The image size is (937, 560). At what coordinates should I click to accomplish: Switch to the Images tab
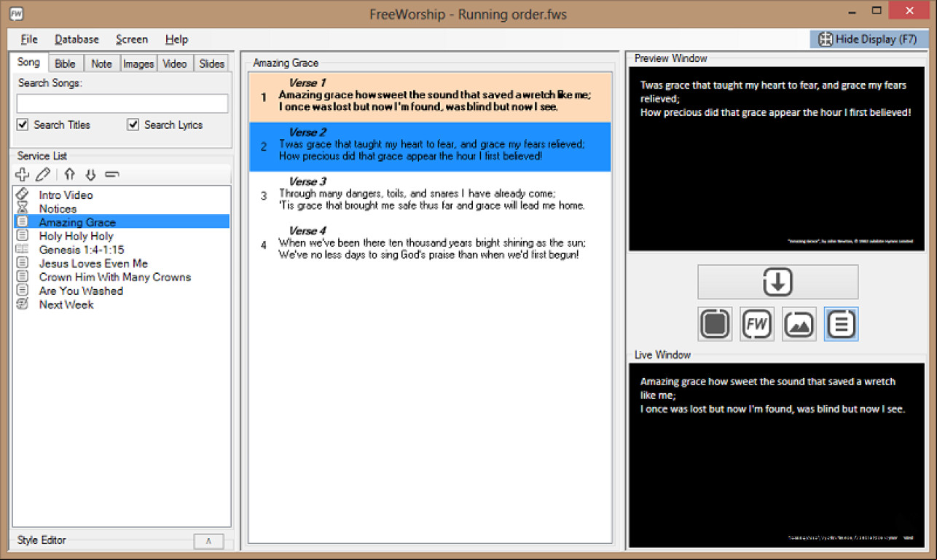pyautogui.click(x=138, y=63)
